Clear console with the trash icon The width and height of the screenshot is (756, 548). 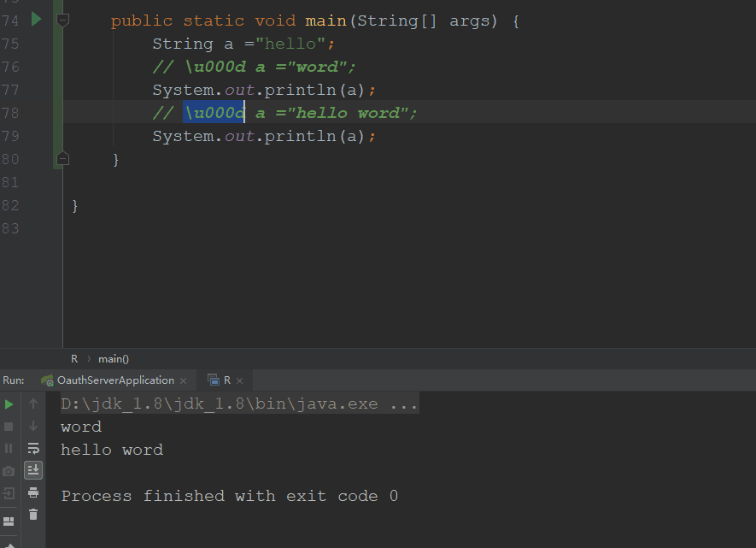(x=33, y=514)
